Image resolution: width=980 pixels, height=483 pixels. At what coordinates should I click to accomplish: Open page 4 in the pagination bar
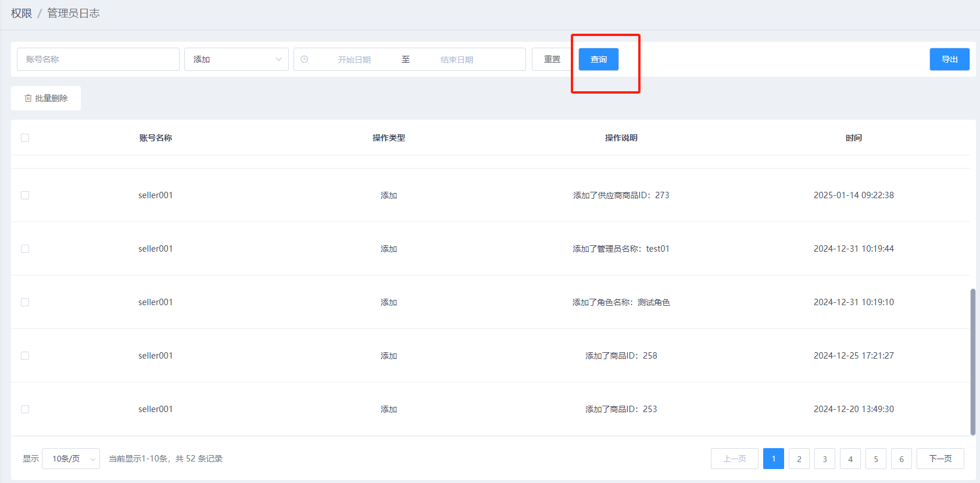(850, 459)
